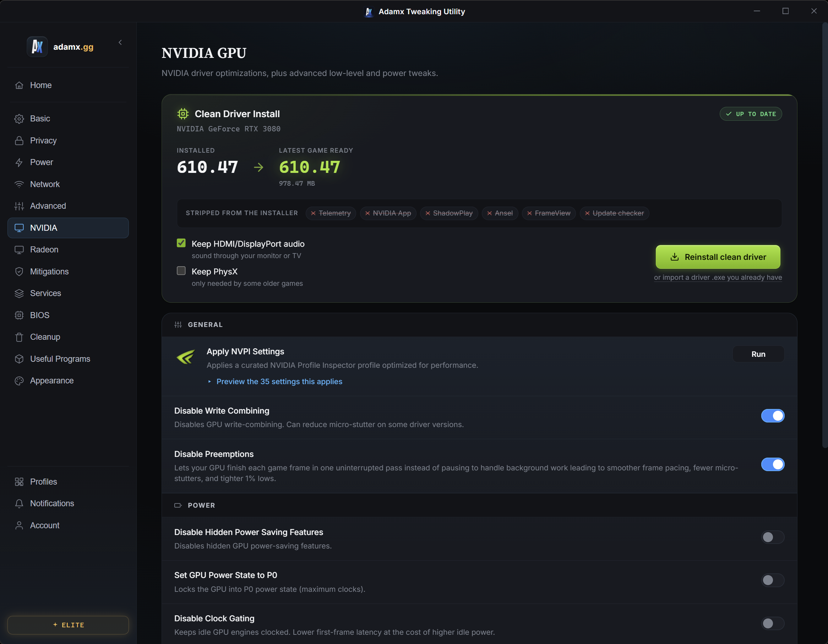Enable Disable Hidden Power Saving Features toggle
828x644 pixels.
(x=773, y=537)
